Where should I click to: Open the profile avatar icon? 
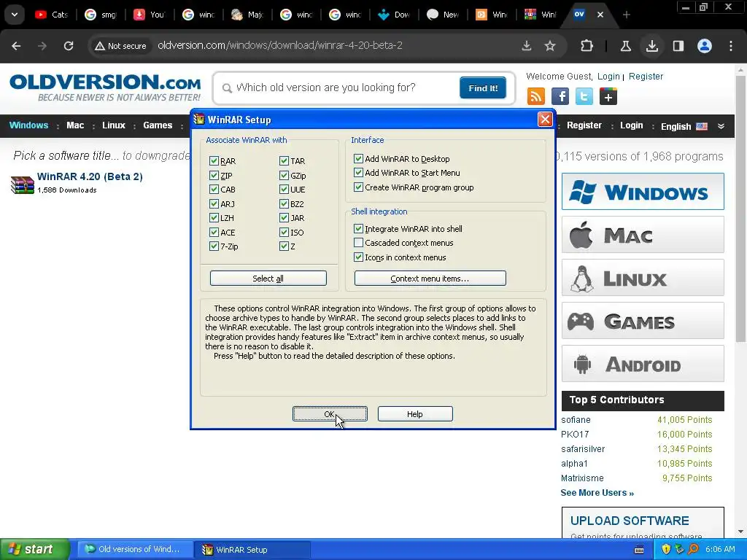pyautogui.click(x=705, y=46)
